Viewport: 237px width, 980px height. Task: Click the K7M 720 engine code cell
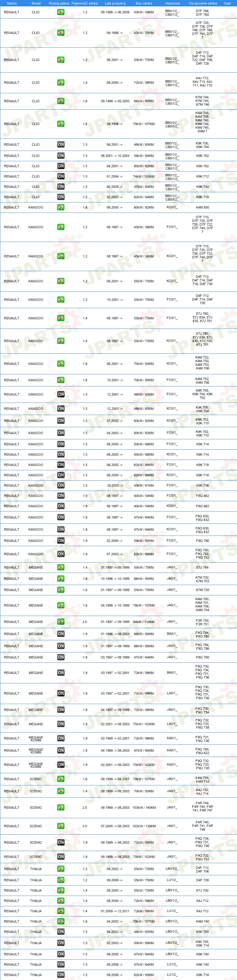tap(202, 590)
